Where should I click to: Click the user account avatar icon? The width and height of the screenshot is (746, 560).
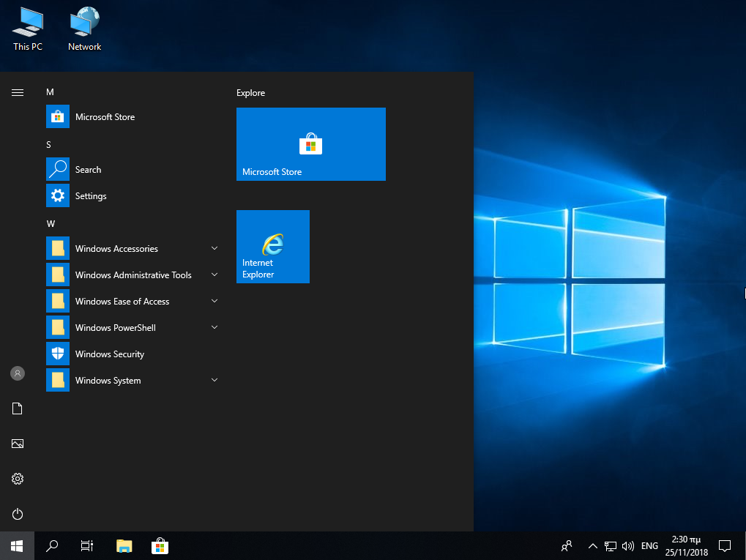[x=18, y=373]
